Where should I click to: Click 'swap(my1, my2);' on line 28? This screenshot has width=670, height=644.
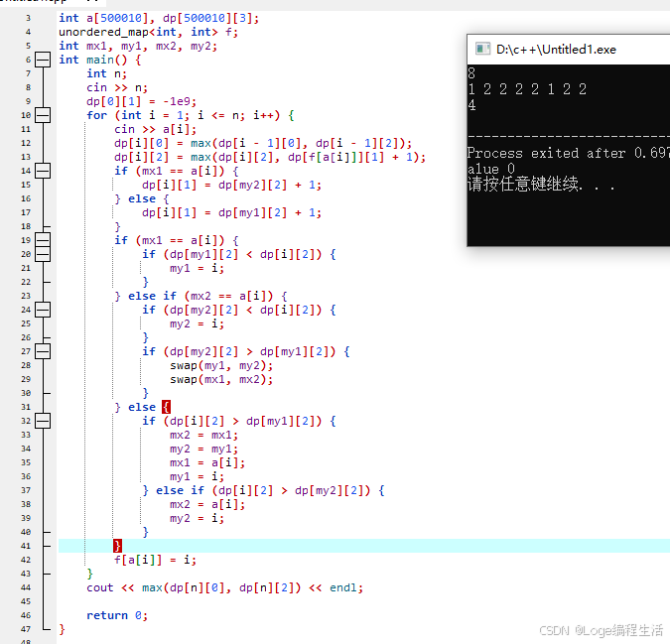tap(221, 365)
